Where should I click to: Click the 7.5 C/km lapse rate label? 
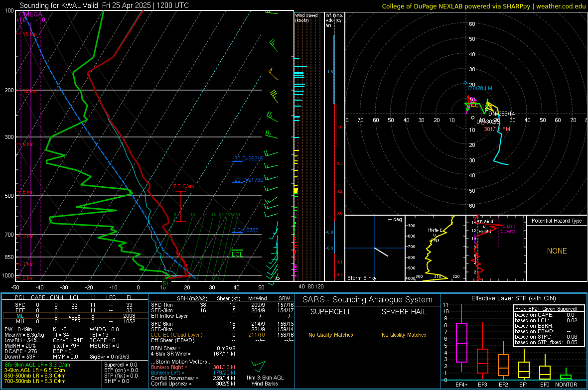point(184,186)
